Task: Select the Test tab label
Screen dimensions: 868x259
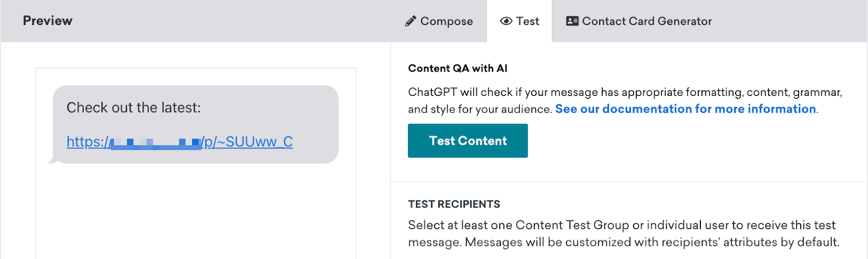Action: (x=527, y=21)
